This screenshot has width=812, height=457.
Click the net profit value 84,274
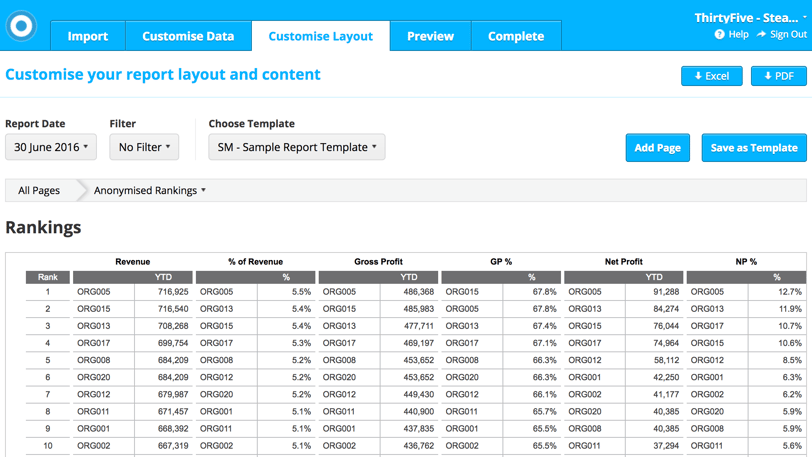pos(666,309)
